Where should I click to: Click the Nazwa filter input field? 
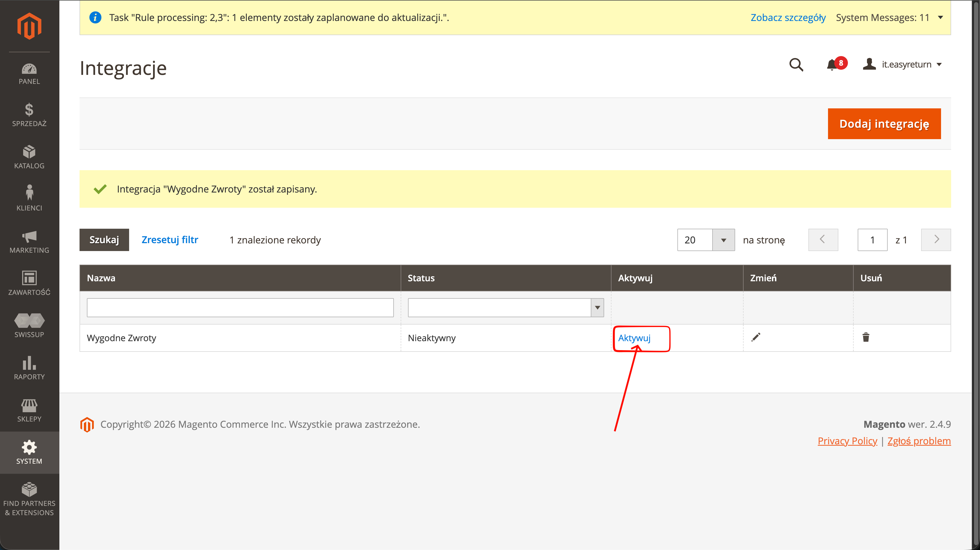(x=240, y=308)
